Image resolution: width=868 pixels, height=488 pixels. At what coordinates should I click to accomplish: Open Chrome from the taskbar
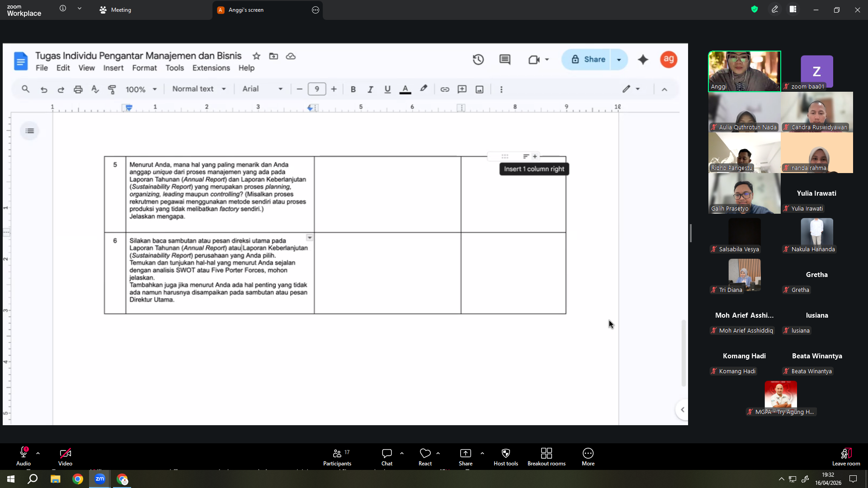(x=78, y=479)
